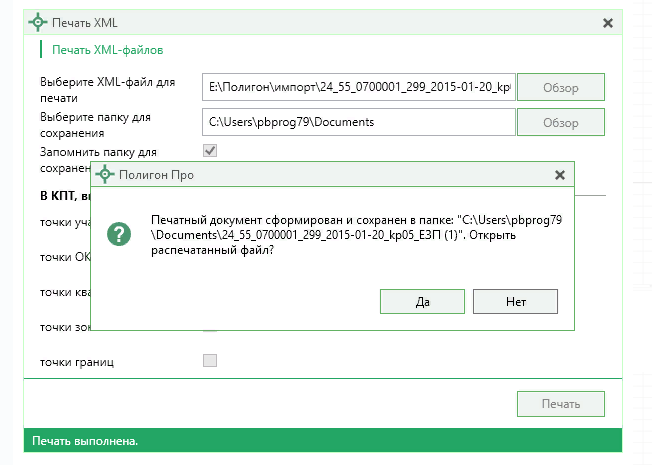The height and width of the screenshot is (465, 652).
Task: Click the Полигон Про dialog logo icon
Action: 105,174
